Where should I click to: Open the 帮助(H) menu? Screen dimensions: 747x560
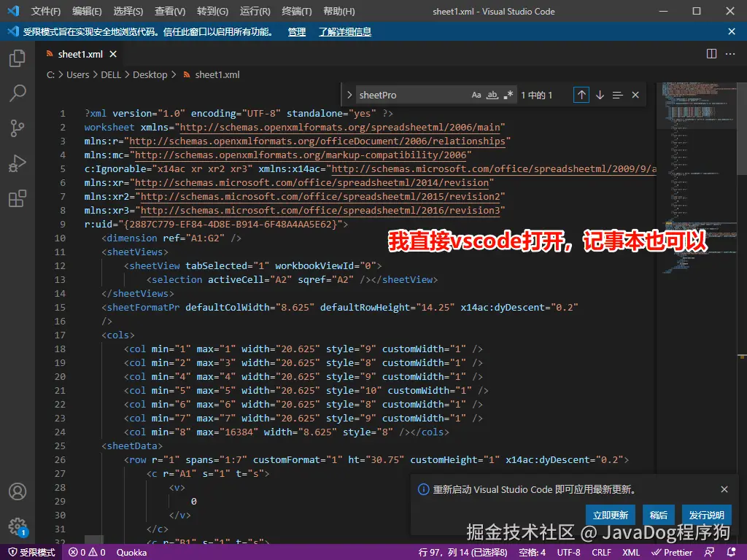(338, 12)
